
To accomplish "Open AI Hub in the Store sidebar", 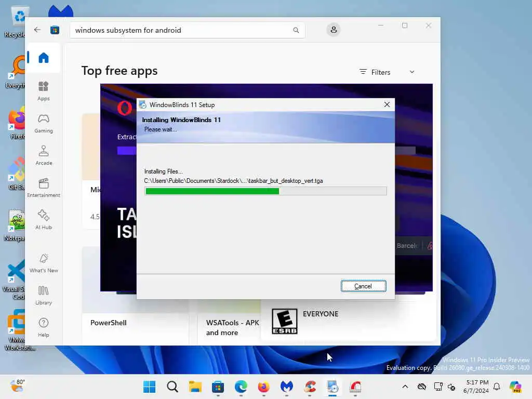I will pos(44,220).
